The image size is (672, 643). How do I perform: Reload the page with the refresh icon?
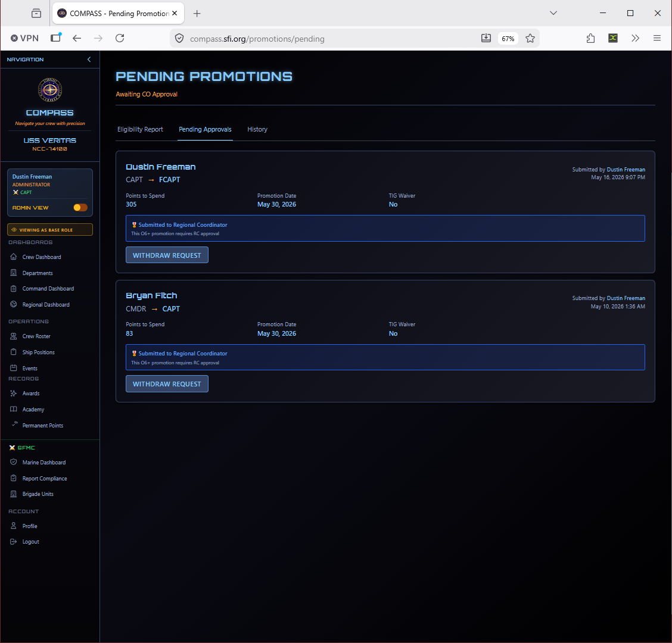[x=120, y=38]
